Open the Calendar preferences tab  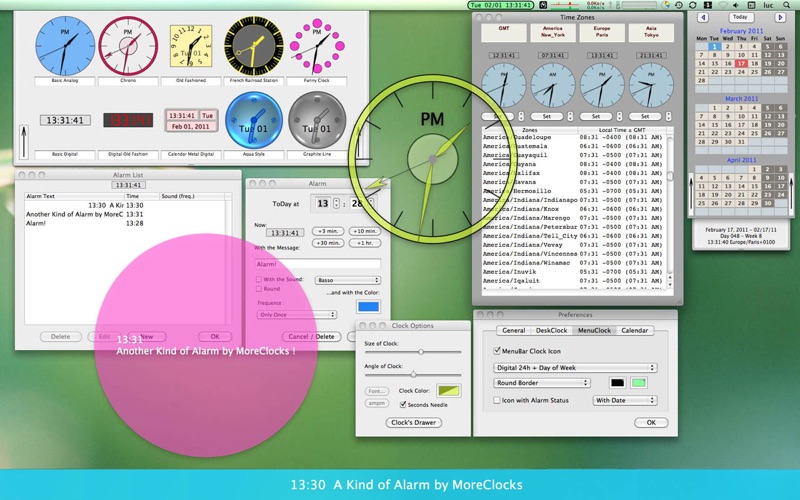click(x=635, y=331)
